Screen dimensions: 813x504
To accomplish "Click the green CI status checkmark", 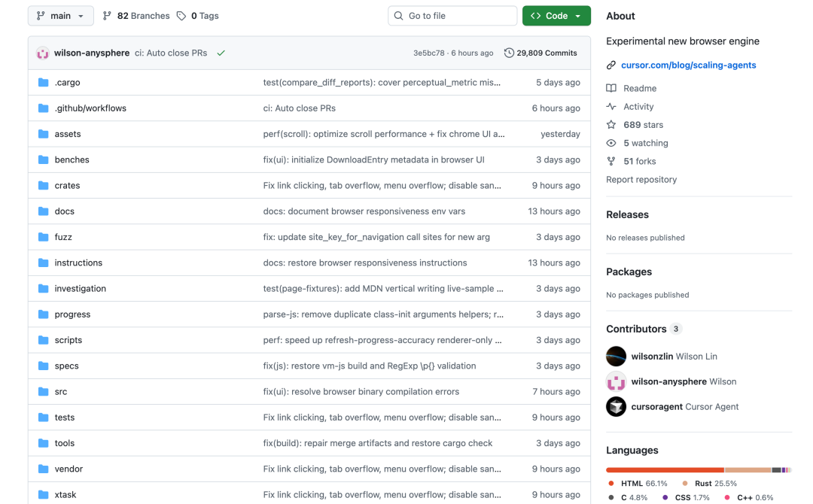I will click(x=221, y=53).
